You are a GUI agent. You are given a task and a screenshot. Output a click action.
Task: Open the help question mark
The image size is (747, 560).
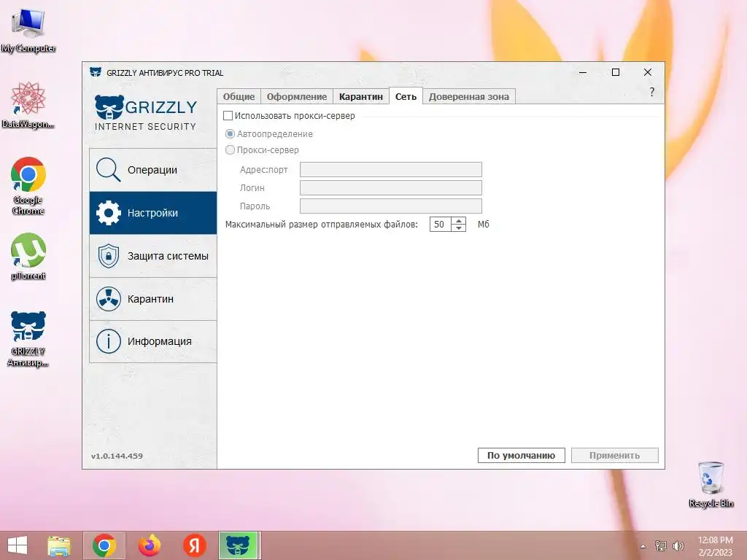(x=651, y=92)
